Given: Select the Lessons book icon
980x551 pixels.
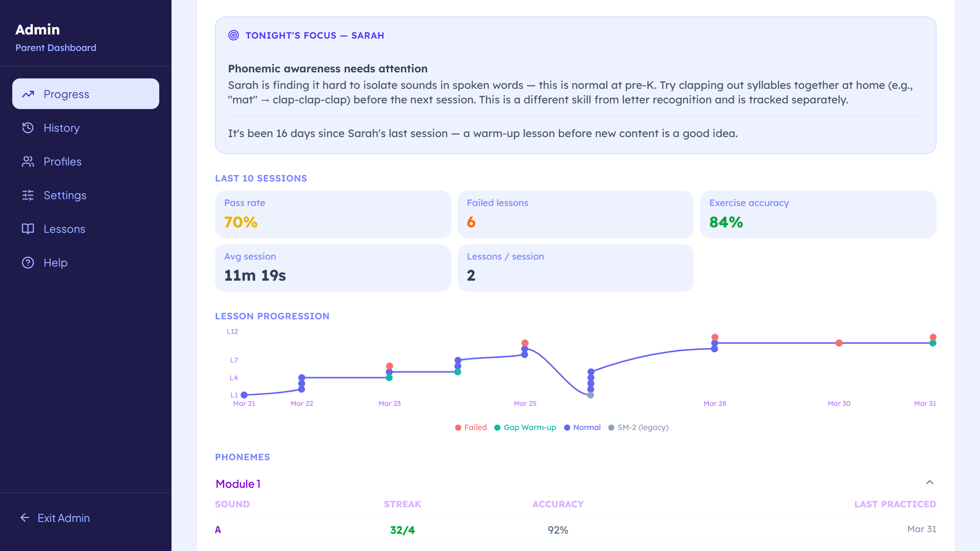Looking at the screenshot, I should (x=28, y=229).
